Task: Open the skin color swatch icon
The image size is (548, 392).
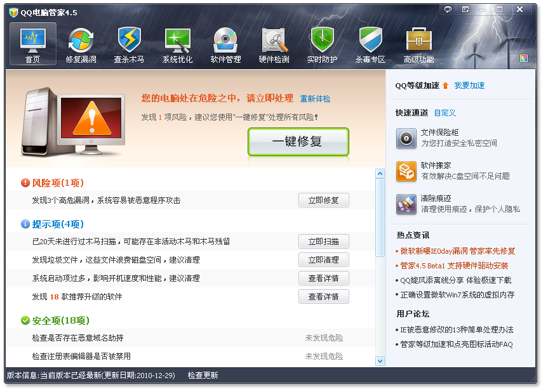Action: click(523, 58)
